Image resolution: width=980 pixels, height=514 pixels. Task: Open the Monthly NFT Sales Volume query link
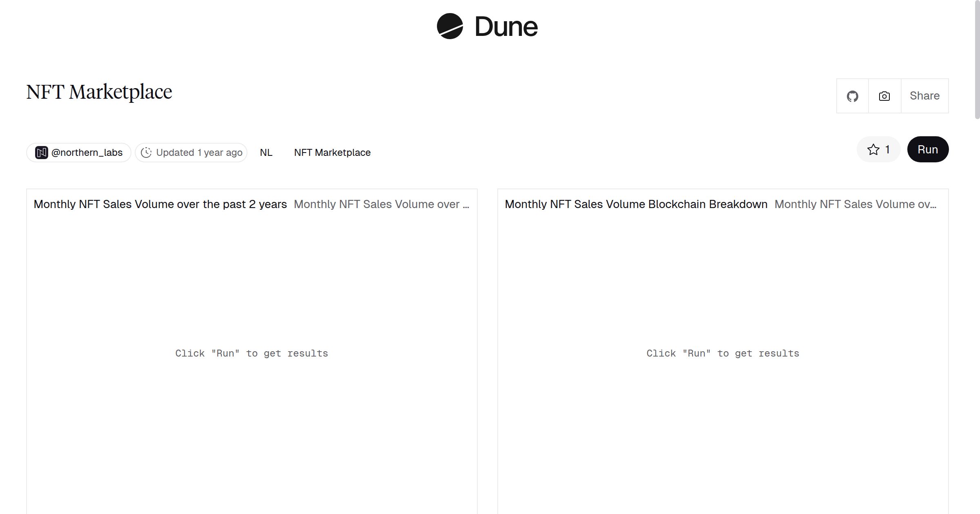(382, 204)
